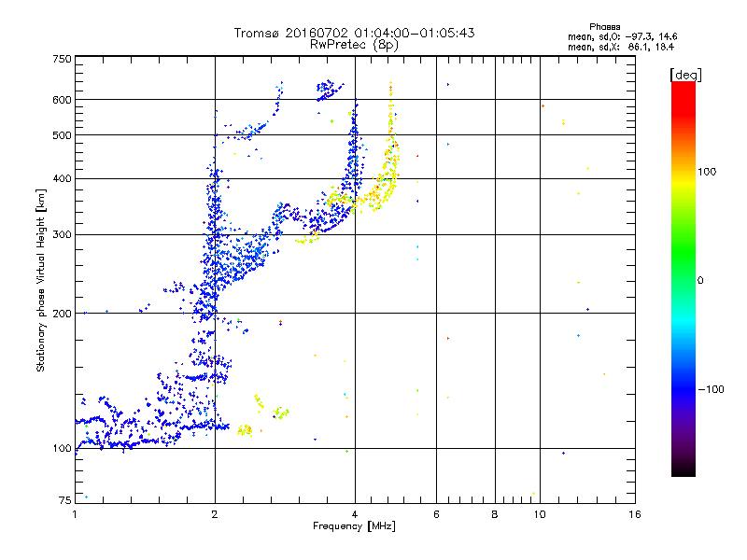Click the 'Stationary phase Virtual Height [km]' axis label

click(x=41, y=280)
